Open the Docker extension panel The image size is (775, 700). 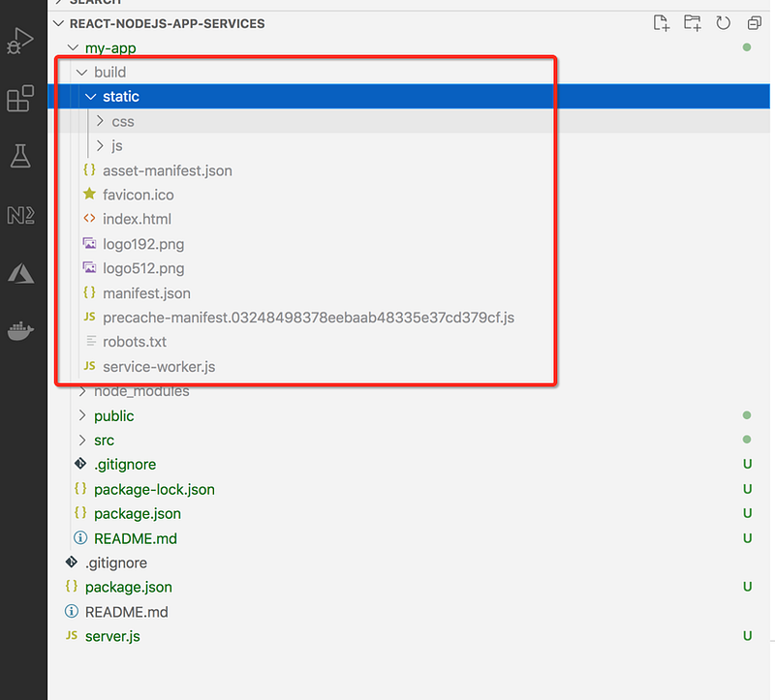pos(20,330)
